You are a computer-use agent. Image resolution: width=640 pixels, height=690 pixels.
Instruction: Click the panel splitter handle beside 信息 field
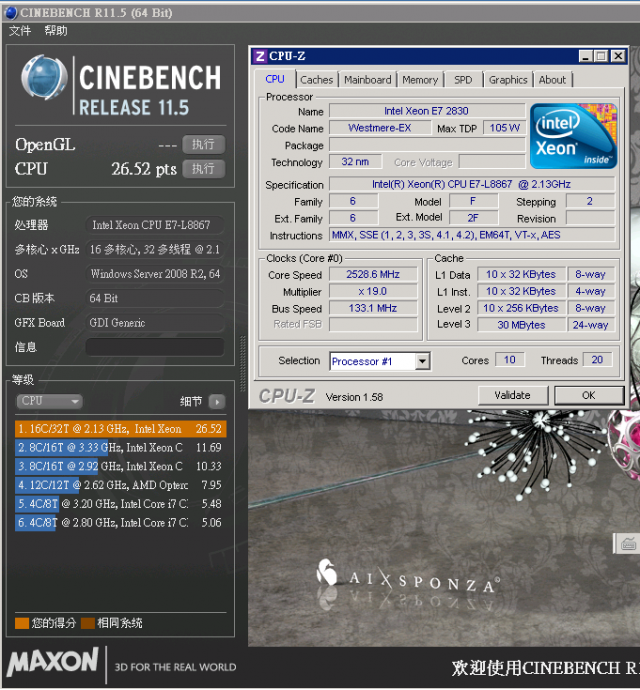242,363
